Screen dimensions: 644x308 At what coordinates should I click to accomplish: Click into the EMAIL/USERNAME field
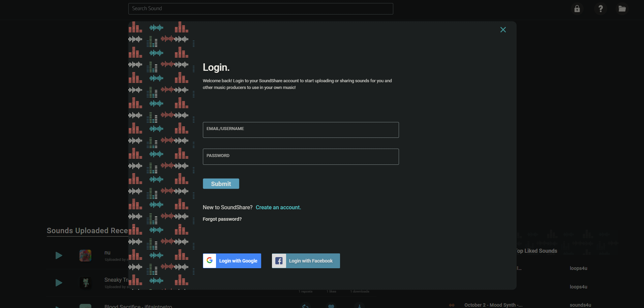click(301, 130)
